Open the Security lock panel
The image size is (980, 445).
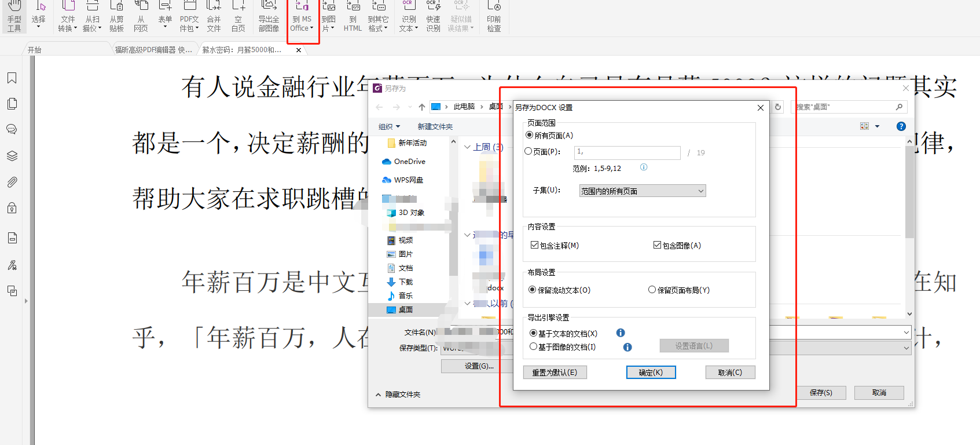(x=12, y=208)
